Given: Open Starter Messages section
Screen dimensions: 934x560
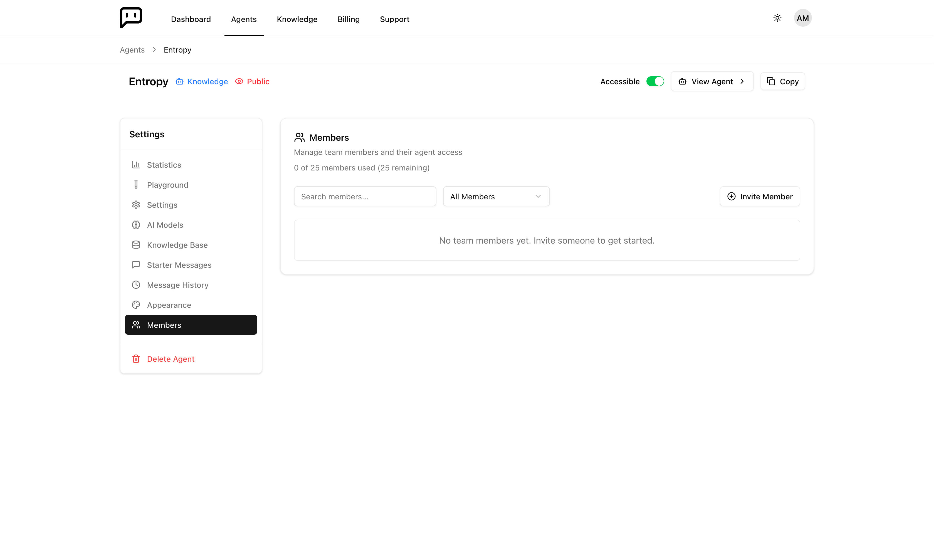Looking at the screenshot, I should (x=191, y=264).
